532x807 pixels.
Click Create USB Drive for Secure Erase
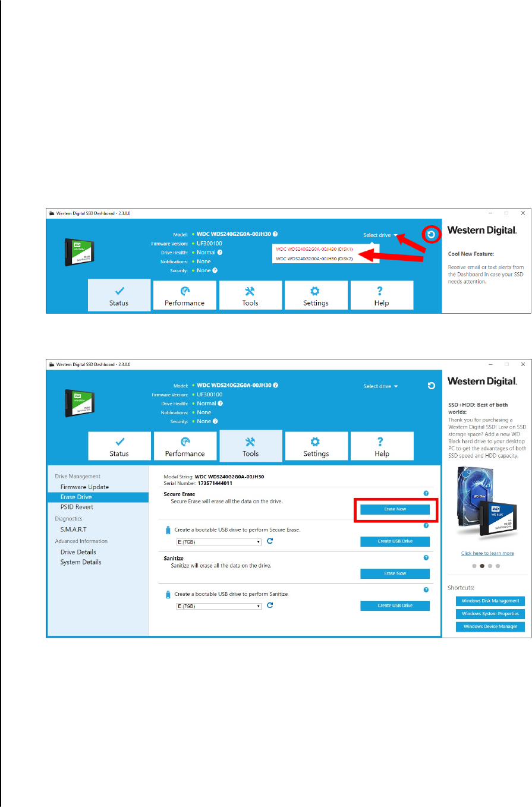[395, 541]
